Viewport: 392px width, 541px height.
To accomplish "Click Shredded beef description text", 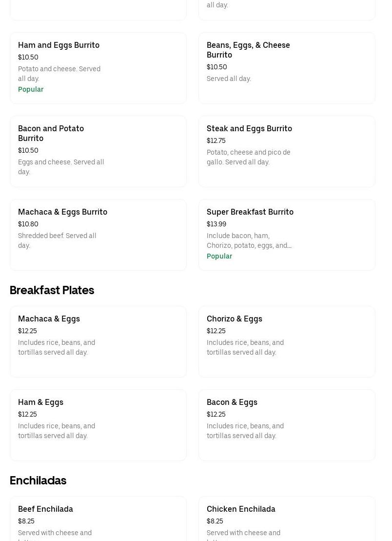I will [x=57, y=241].
